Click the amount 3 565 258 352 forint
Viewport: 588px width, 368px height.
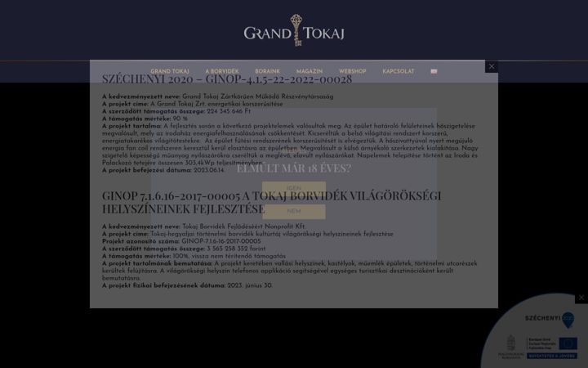(236, 249)
